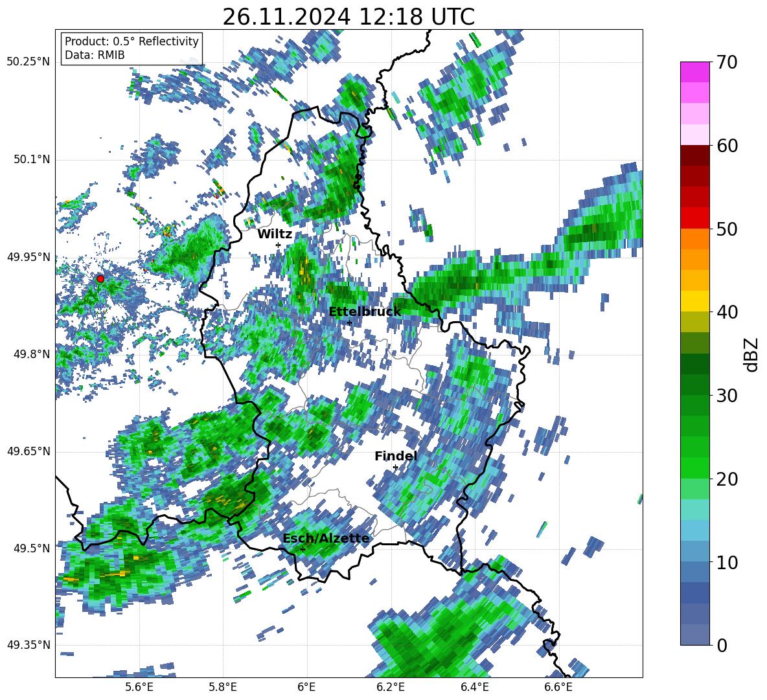767x700 pixels.
Task: Click the 49.35°N latitude label
Action: click(x=29, y=645)
